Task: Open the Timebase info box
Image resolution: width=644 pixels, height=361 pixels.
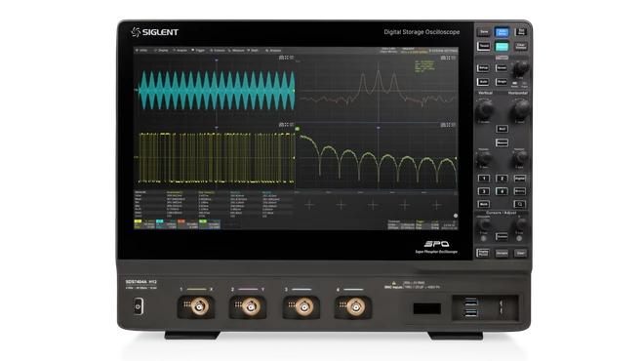Action: coord(401,224)
